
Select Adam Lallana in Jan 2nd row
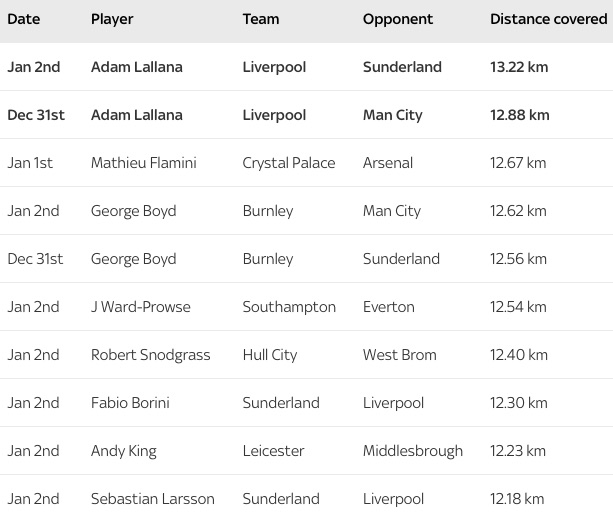click(x=136, y=67)
